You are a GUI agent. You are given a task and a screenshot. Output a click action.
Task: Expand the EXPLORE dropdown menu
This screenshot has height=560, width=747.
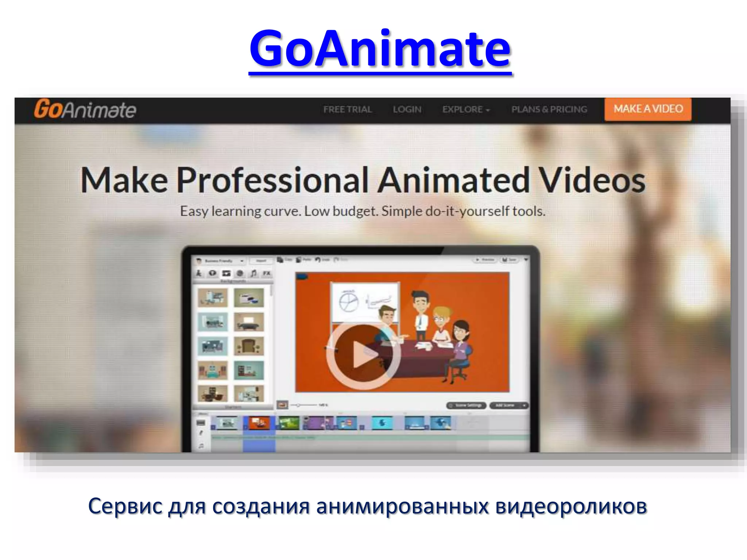(x=466, y=109)
